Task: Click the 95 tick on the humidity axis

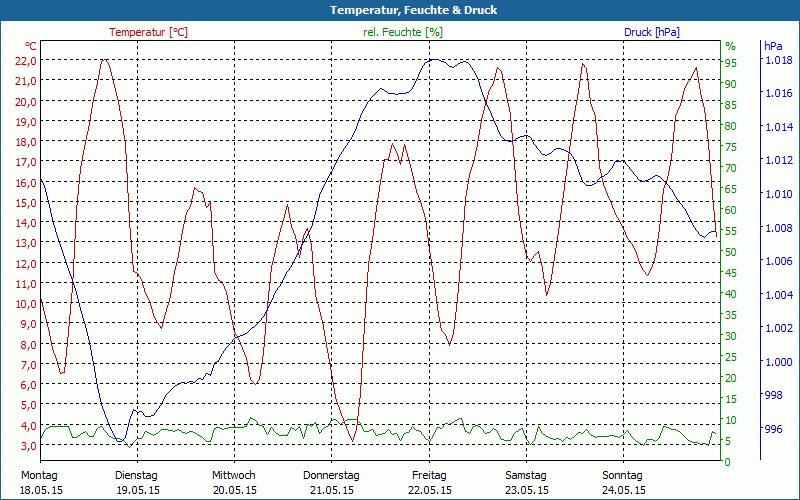Action: click(731, 63)
